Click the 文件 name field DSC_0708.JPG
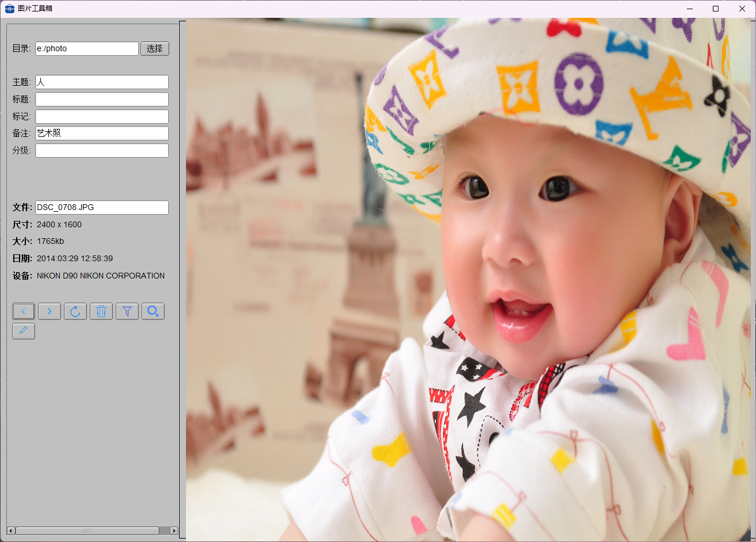The height and width of the screenshot is (542, 756). click(102, 208)
